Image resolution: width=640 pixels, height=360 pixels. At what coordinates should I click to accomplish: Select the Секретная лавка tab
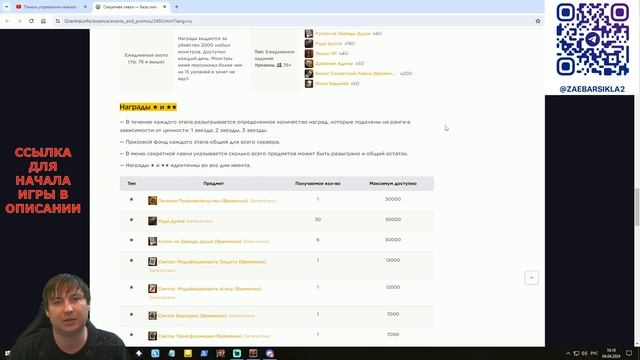130,7
